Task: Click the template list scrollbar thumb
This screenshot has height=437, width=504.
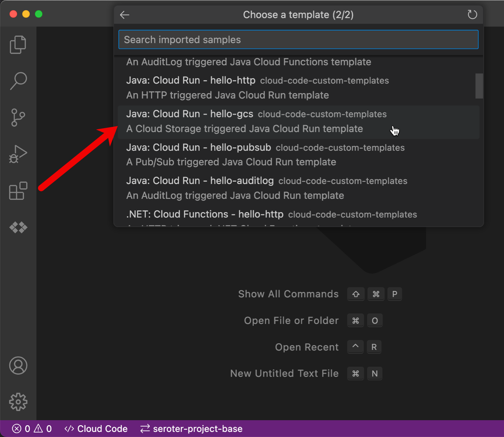Action: (x=479, y=86)
